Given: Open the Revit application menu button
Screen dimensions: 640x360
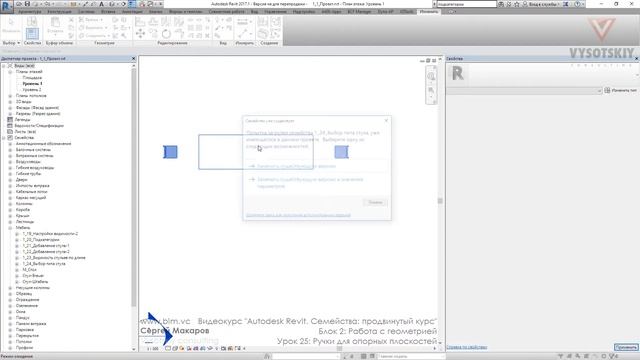Looking at the screenshot, I should (7, 6).
